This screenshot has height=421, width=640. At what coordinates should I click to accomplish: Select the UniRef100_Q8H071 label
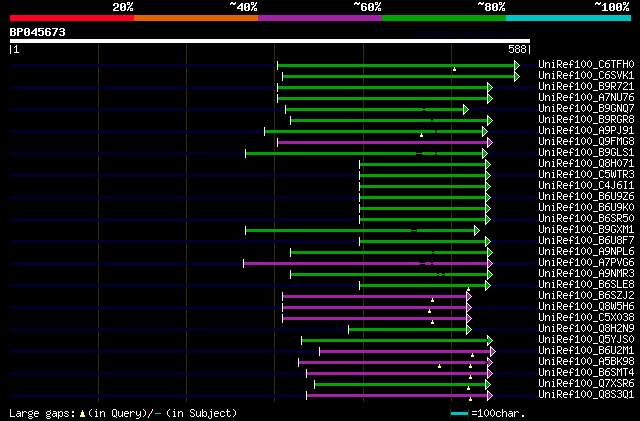(x=586, y=164)
